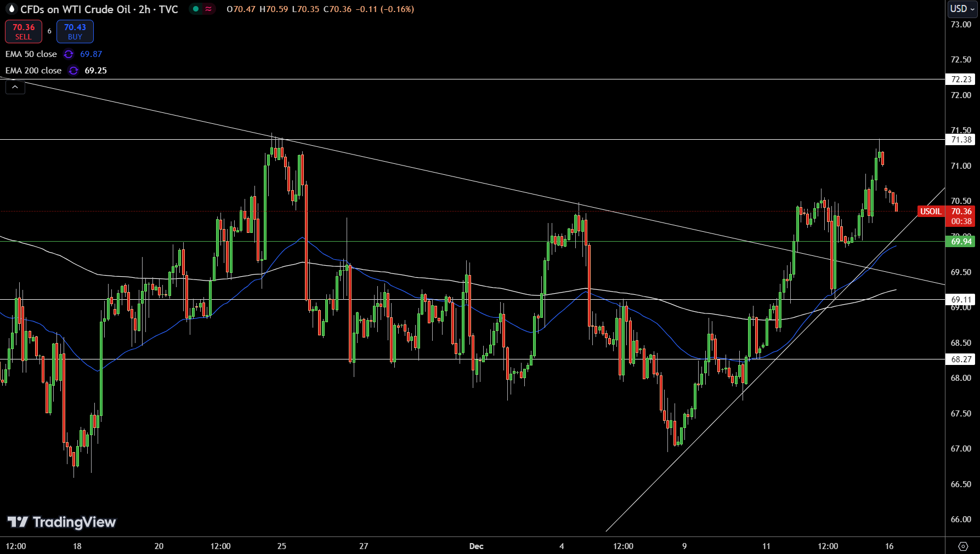This screenshot has height=554, width=980.
Task: Click the EMA 50 refresh icon
Action: [x=69, y=54]
